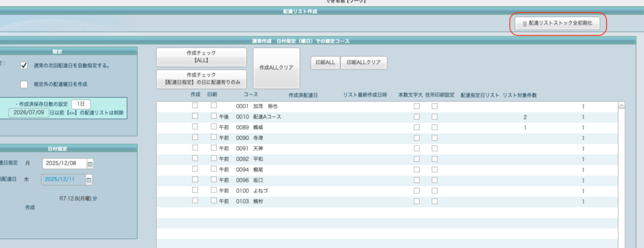
Task: Tick 印刷 checkbox for 0092 平和
Action: (x=214, y=159)
